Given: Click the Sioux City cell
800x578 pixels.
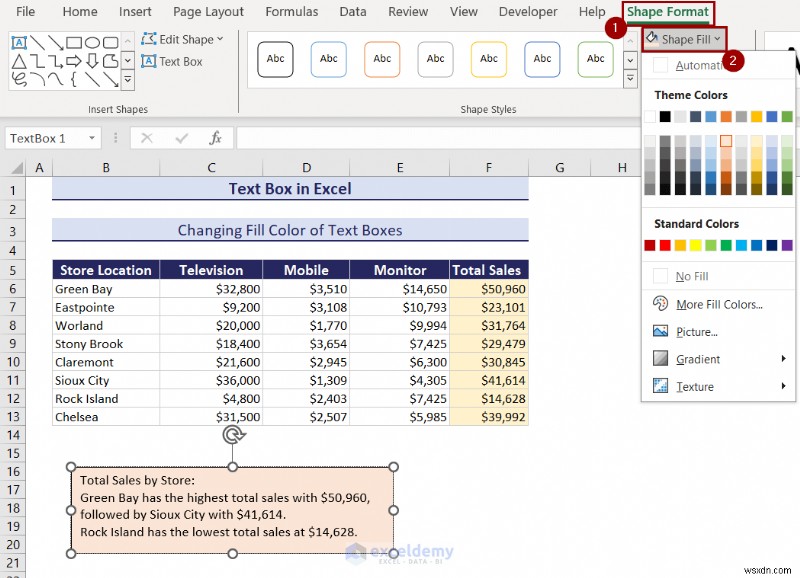Looking at the screenshot, I should (x=106, y=380).
